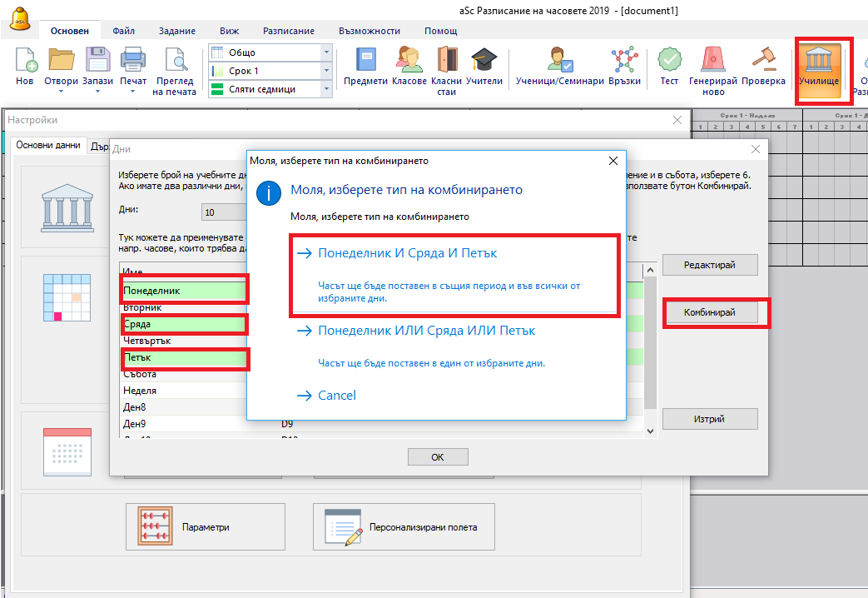Expand the Общо dropdown

[326, 52]
